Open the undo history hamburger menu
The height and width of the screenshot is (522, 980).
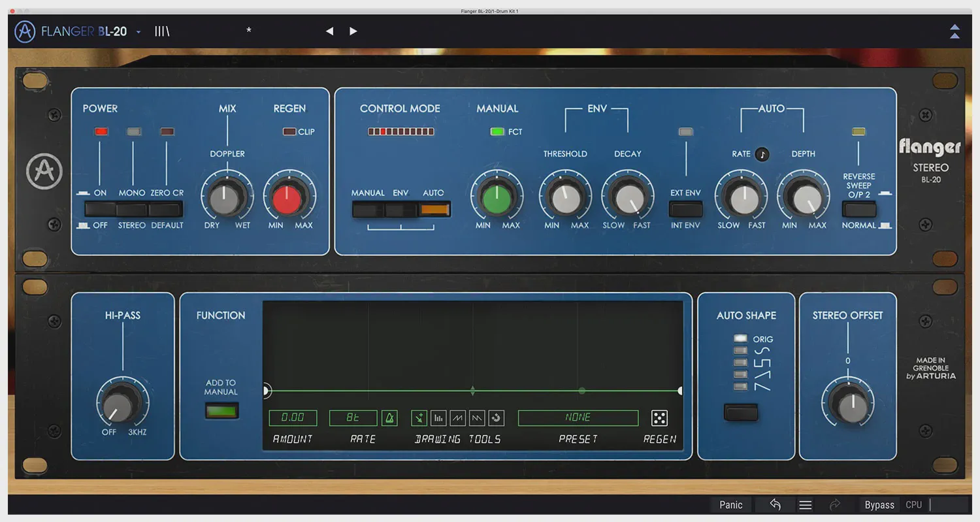(x=806, y=504)
